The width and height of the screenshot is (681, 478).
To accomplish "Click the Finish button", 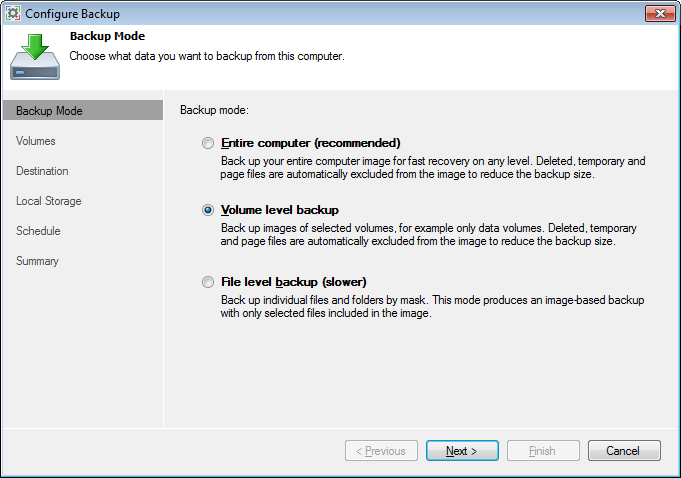I will click(x=543, y=451).
